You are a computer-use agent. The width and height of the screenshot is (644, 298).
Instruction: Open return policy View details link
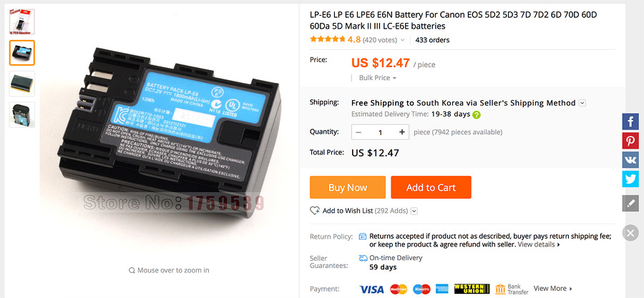click(x=539, y=244)
